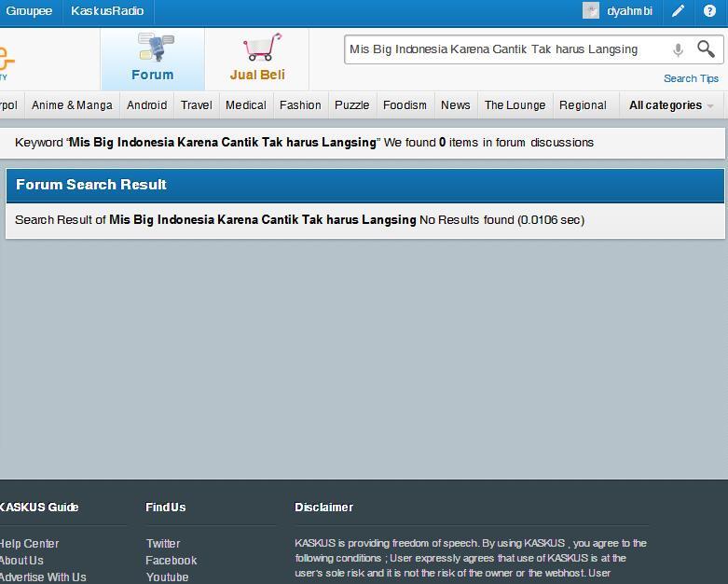Select the Puzzle category
Screen dimensions: 728x584
tap(352, 105)
